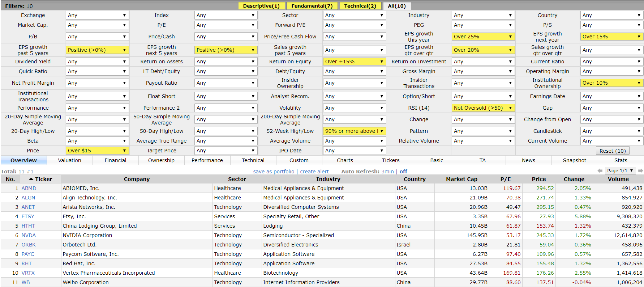Open the Financial view tab
644x287 pixels.
(x=115, y=160)
